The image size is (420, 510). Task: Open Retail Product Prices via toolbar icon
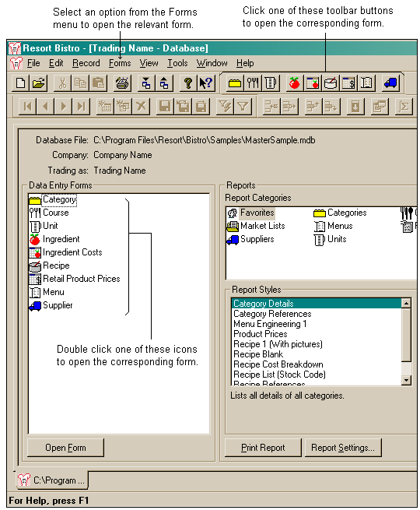pyautogui.click(x=348, y=83)
